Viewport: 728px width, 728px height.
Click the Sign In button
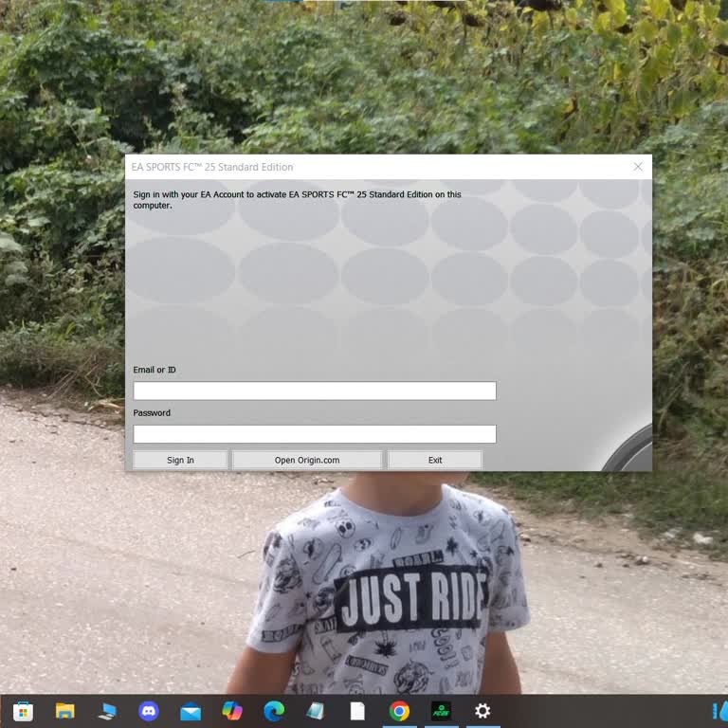[x=180, y=460]
